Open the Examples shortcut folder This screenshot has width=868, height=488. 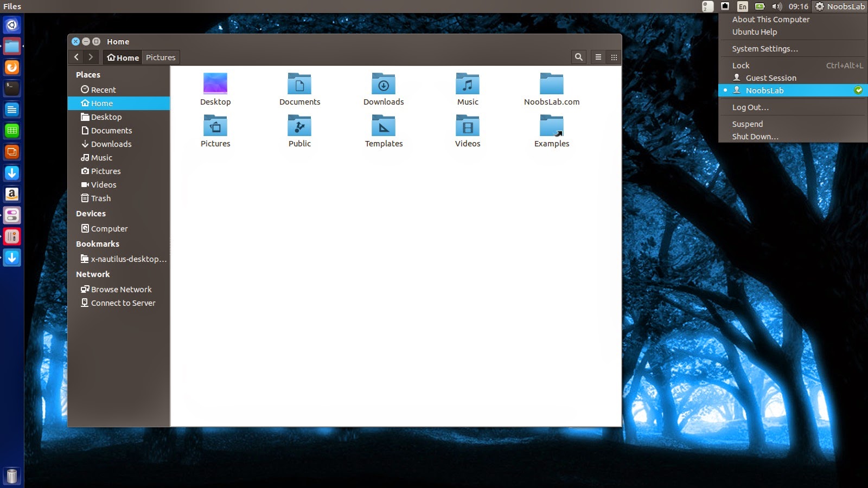(x=552, y=125)
